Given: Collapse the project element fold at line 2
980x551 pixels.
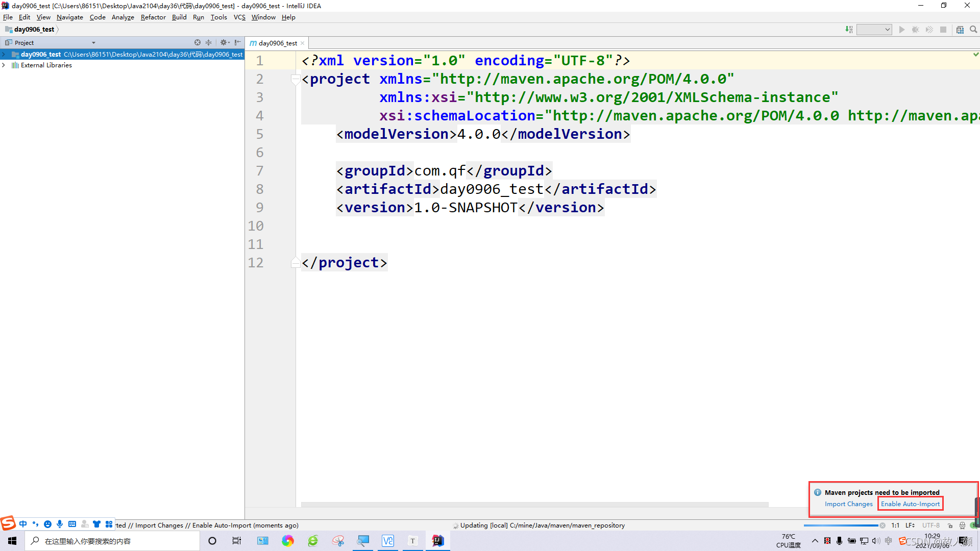Looking at the screenshot, I should [296, 80].
